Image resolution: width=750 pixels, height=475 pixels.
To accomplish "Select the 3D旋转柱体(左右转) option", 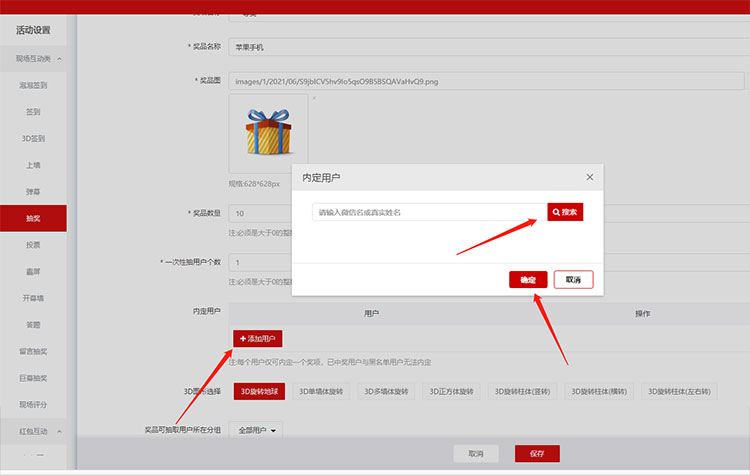I will [x=679, y=391].
